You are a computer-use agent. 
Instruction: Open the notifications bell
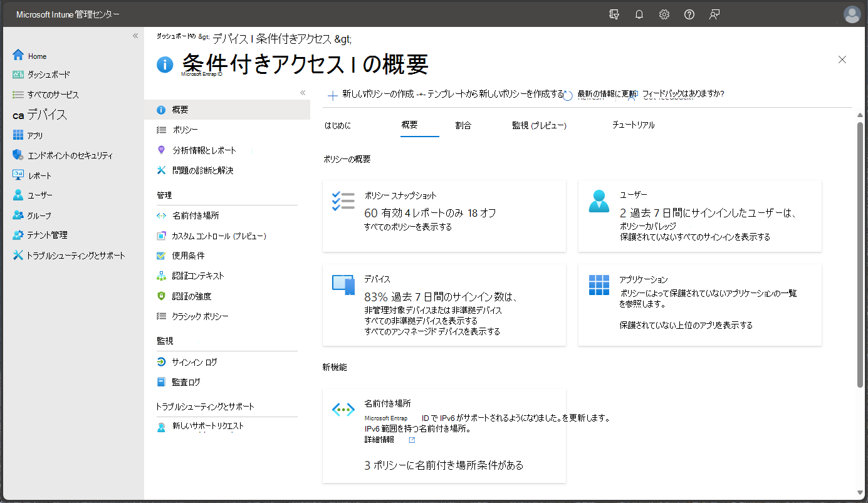[x=639, y=14]
